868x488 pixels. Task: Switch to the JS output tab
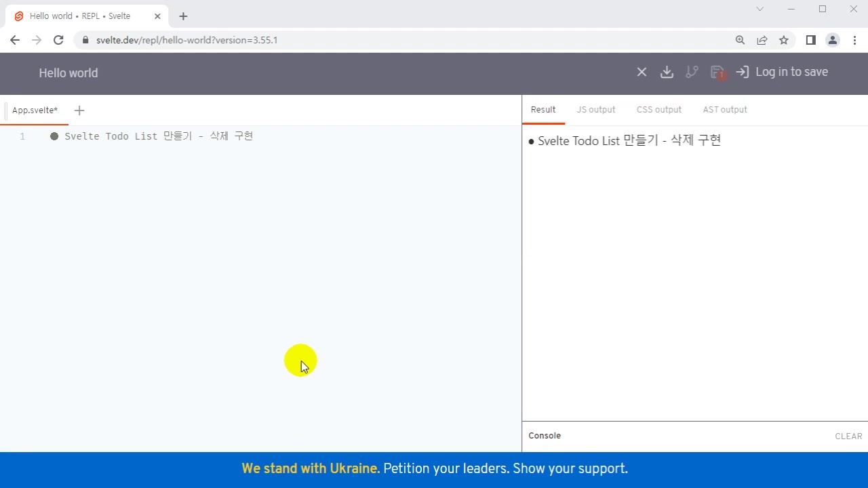click(x=595, y=110)
